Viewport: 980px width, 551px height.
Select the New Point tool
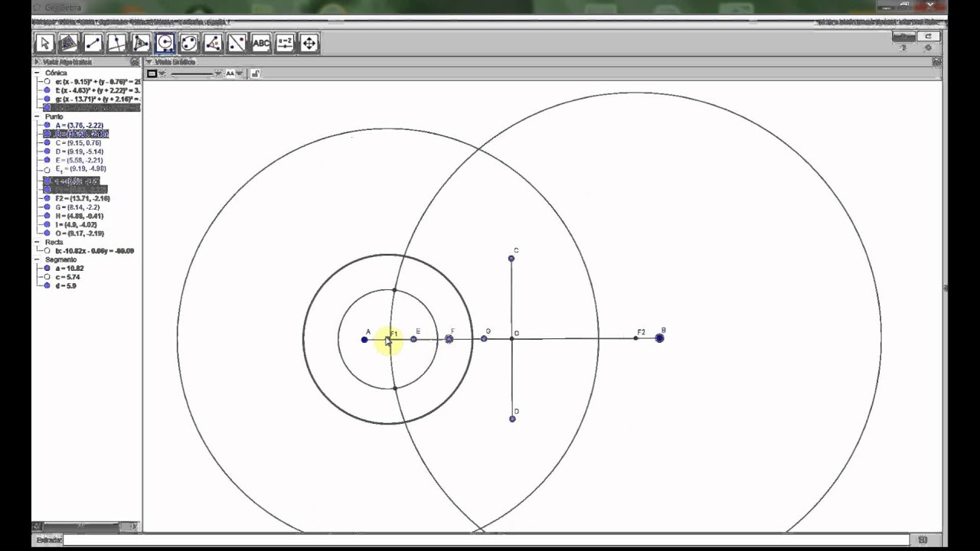[x=69, y=43]
